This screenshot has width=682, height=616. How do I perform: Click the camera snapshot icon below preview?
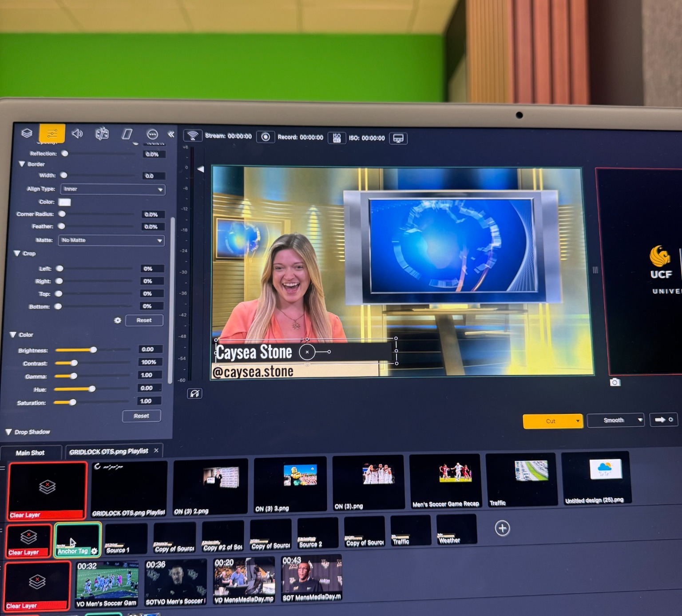tap(615, 382)
